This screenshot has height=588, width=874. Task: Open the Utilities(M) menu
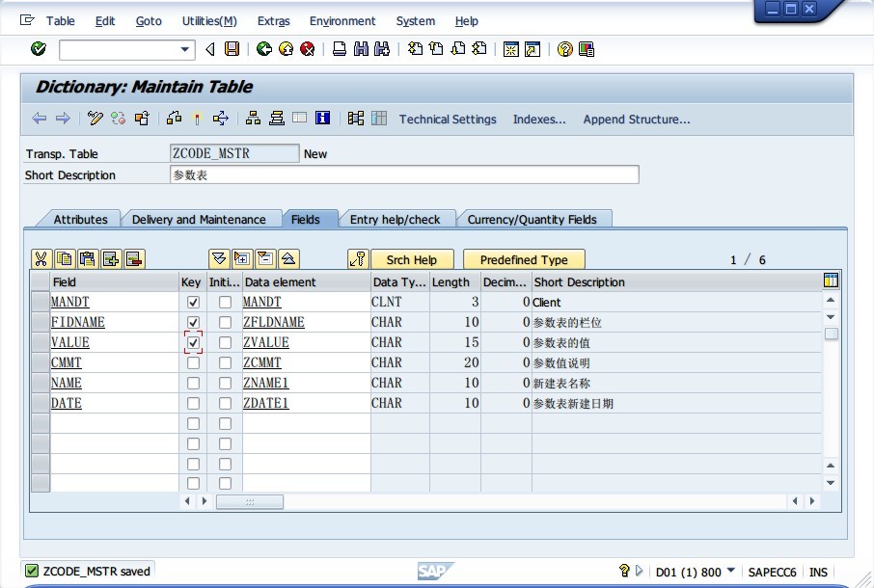coord(209,21)
